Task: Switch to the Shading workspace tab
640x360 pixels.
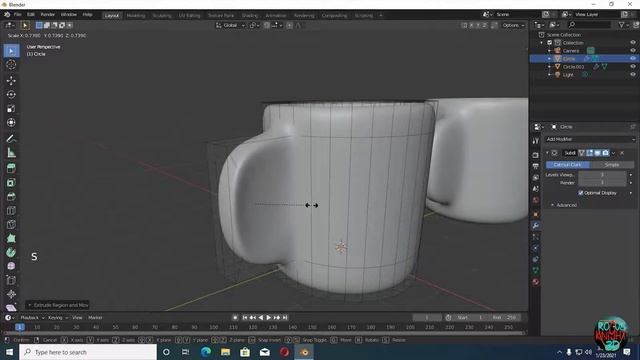Action: point(249,16)
